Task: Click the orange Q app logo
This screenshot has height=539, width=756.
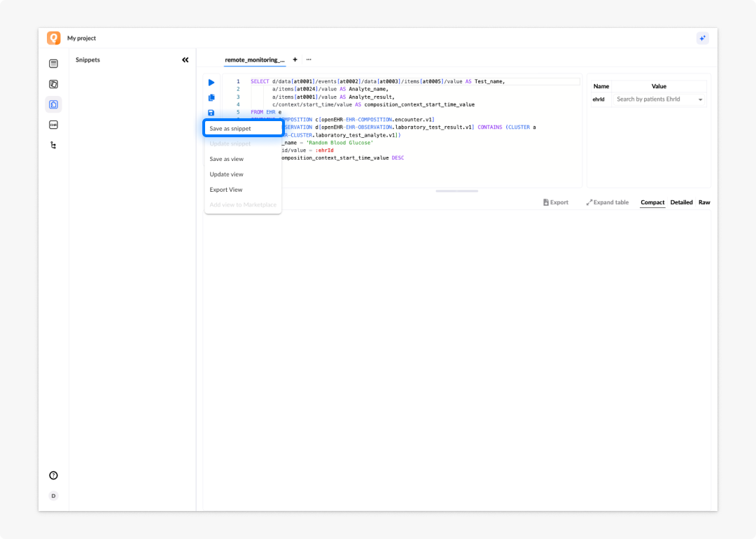Action: [53, 38]
